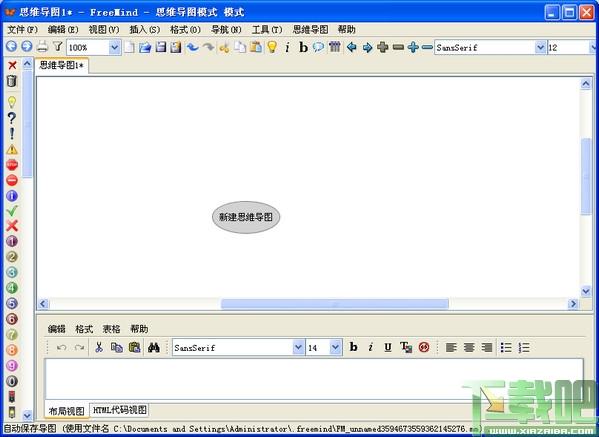Click the scissors cut icon in note editor
Screen dimensions: 599x437
(x=99, y=347)
